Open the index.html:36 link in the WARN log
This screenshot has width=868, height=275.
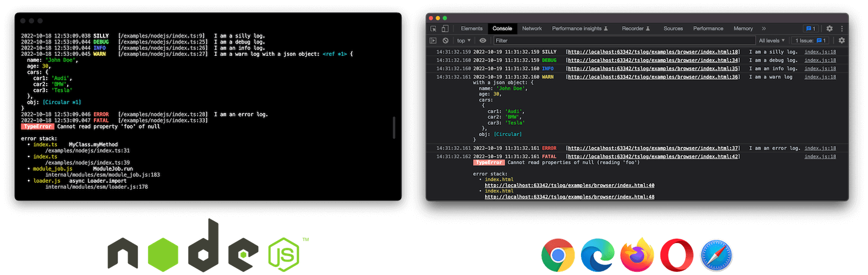[653, 77]
